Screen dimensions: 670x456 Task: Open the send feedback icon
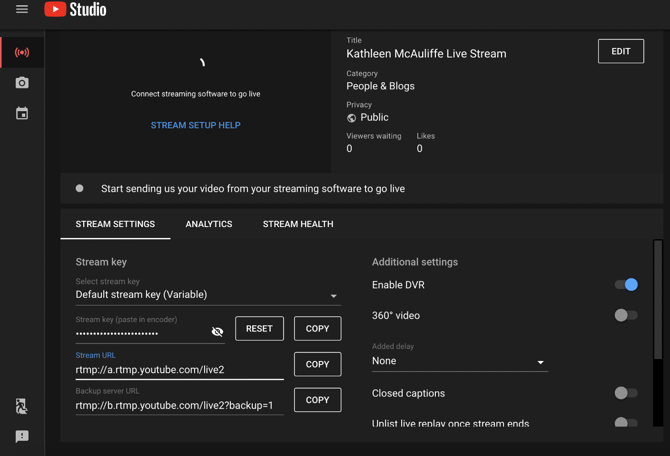pyautogui.click(x=22, y=437)
